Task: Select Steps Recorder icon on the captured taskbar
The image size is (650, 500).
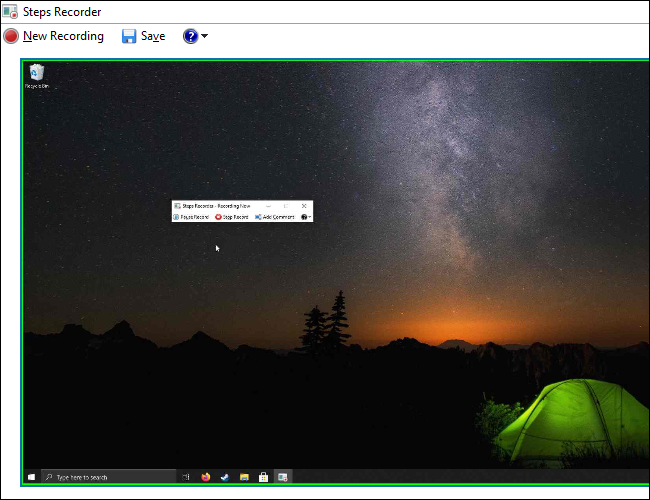Action: click(283, 477)
